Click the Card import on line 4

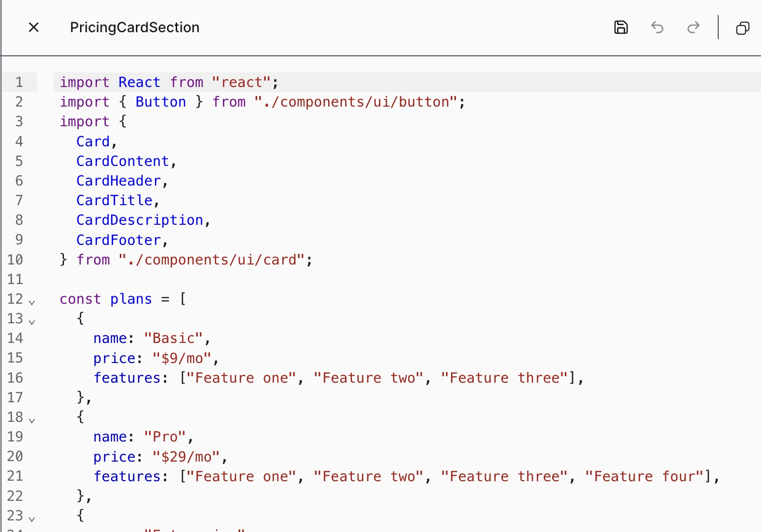pos(93,141)
